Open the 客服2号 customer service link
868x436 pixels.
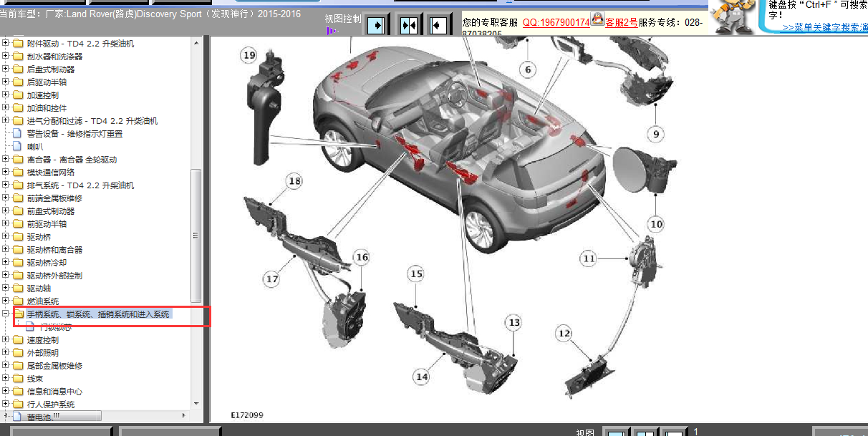pos(621,22)
